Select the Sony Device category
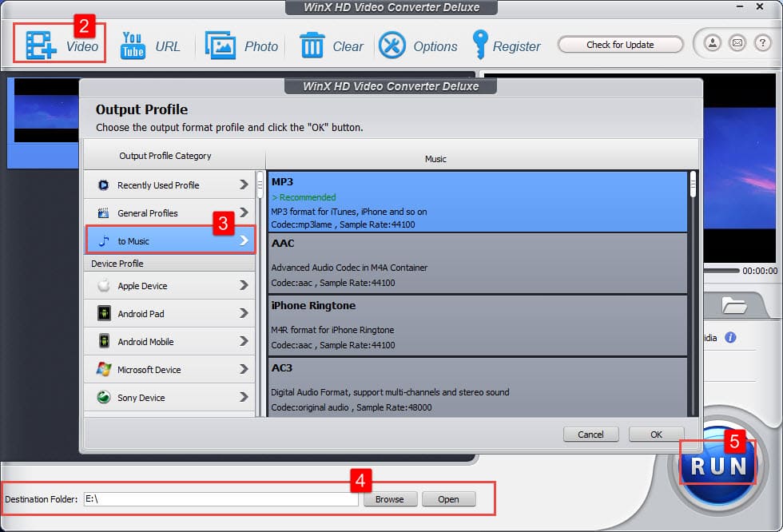 pyautogui.click(x=169, y=397)
